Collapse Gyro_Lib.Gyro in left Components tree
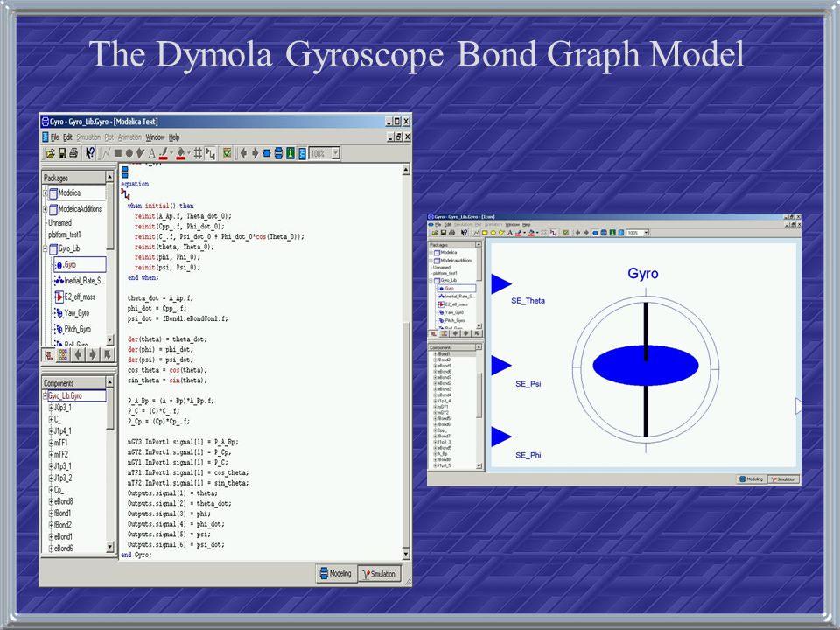Screen dimensions: 840x630 (x=45, y=395)
